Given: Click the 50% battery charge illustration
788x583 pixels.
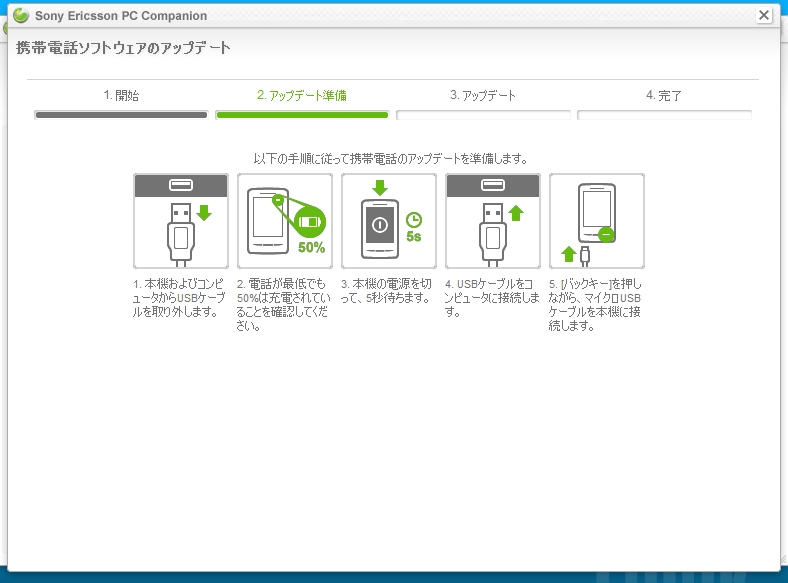Looking at the screenshot, I should (285, 221).
